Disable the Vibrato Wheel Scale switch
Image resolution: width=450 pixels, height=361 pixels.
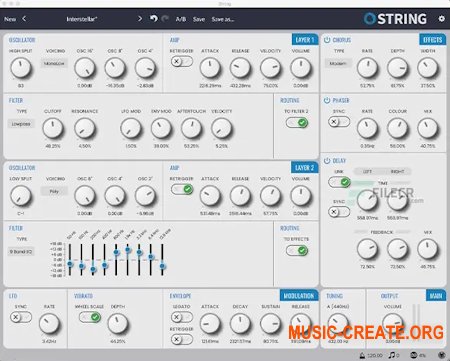[90, 317]
